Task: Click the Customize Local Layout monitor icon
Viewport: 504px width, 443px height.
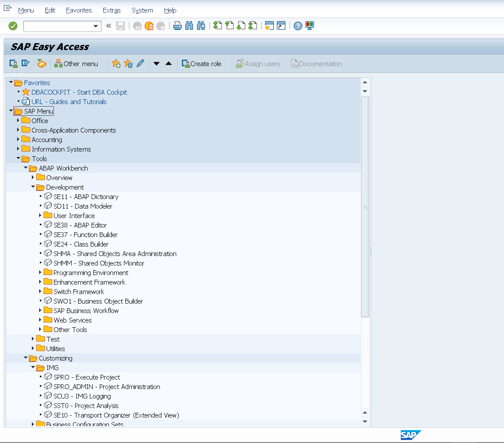Action: (309, 26)
